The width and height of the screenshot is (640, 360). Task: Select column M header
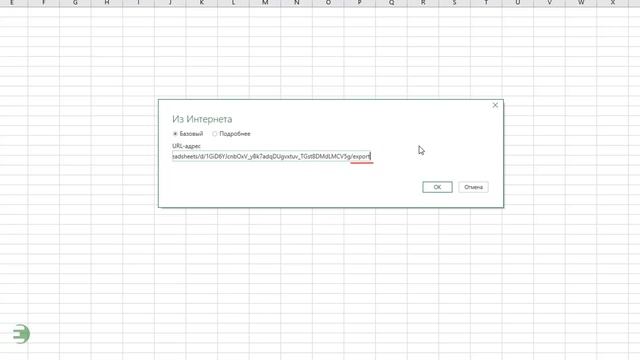tap(265, 3)
